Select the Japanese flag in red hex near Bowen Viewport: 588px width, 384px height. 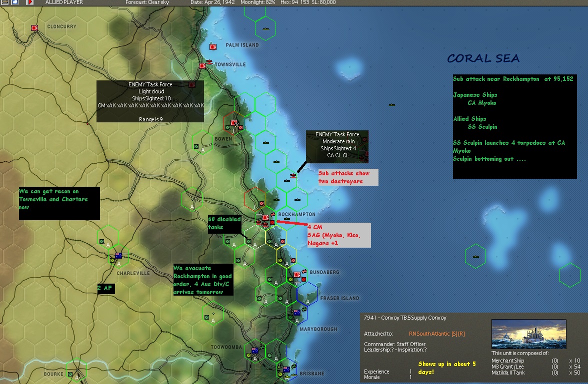pyautogui.click(x=234, y=123)
